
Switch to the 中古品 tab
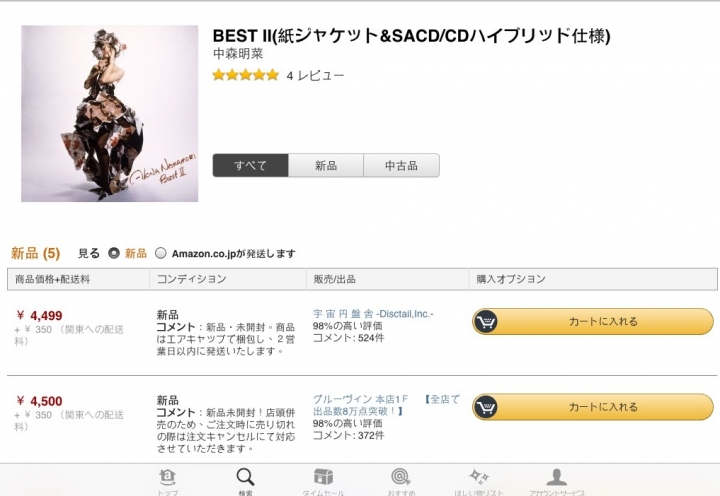click(x=401, y=165)
